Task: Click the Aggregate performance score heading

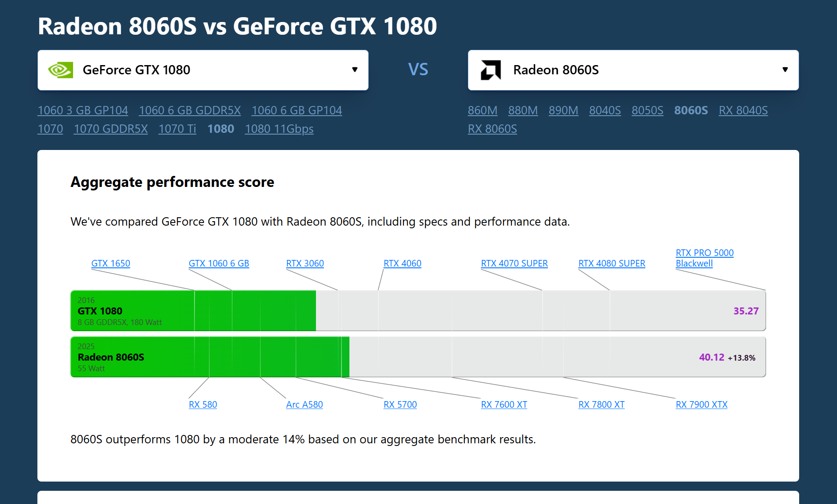Action: click(x=172, y=182)
